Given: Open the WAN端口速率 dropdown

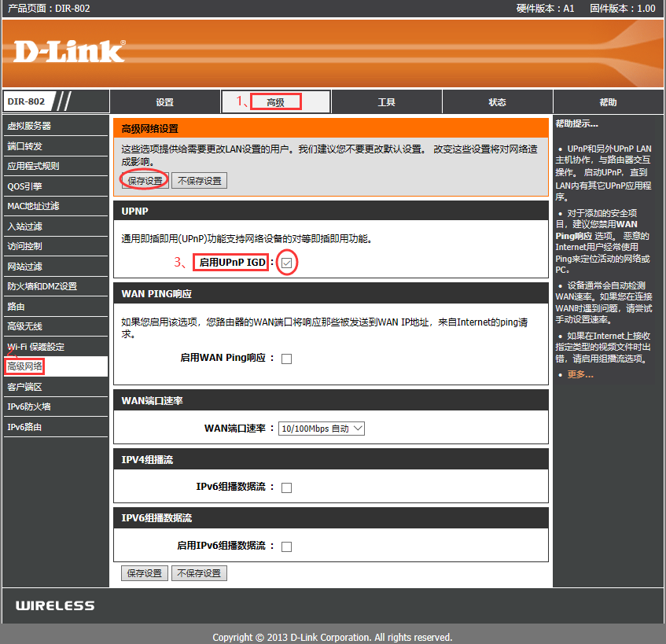Looking at the screenshot, I should click(322, 429).
